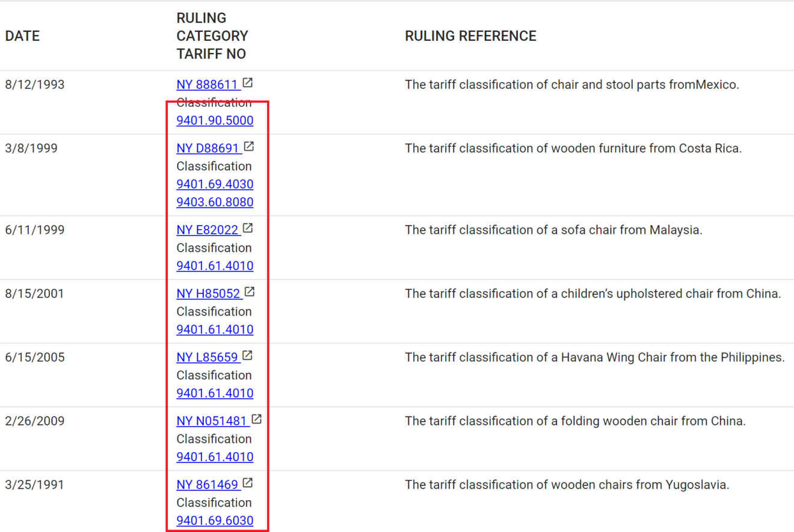This screenshot has height=532, width=794.
Task: Open NY L85659 using its external link icon
Action: pyautogui.click(x=247, y=355)
